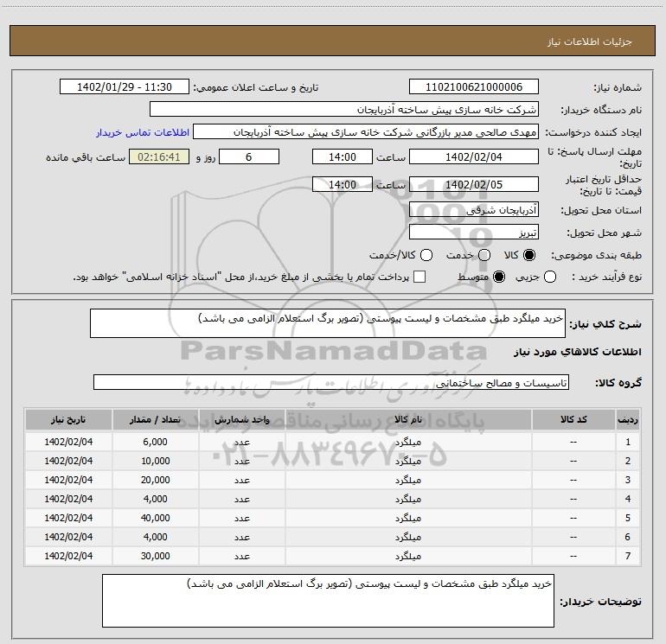Click quantity 30,000 in row 7
The image size is (666, 644).
click(x=155, y=556)
